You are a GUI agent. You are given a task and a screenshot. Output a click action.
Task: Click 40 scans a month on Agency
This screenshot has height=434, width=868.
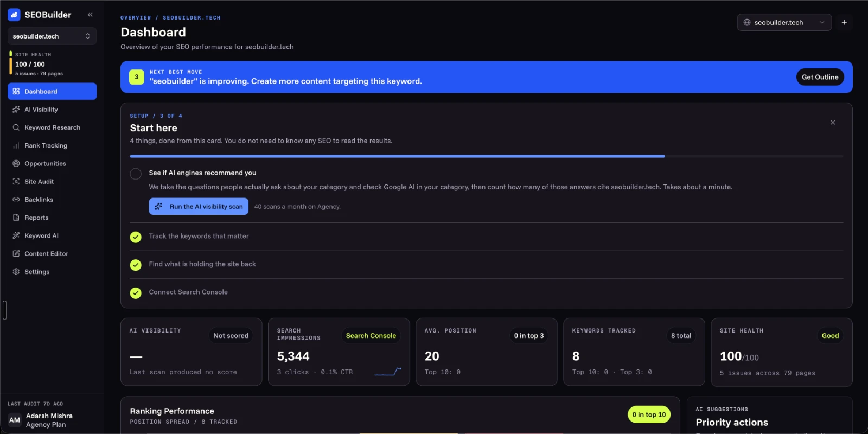[297, 207]
